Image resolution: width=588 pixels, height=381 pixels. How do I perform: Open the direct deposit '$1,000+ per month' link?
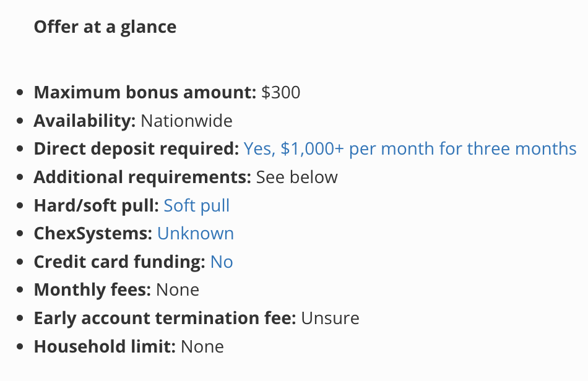click(410, 148)
